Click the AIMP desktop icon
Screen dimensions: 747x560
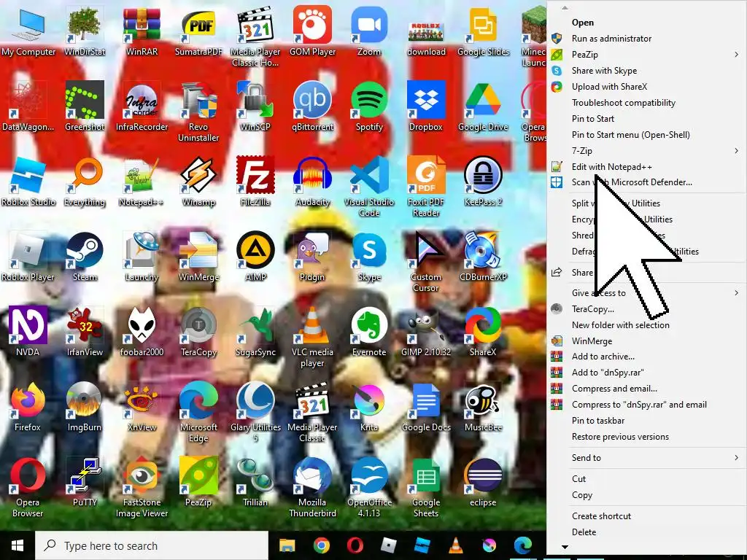[x=255, y=257]
